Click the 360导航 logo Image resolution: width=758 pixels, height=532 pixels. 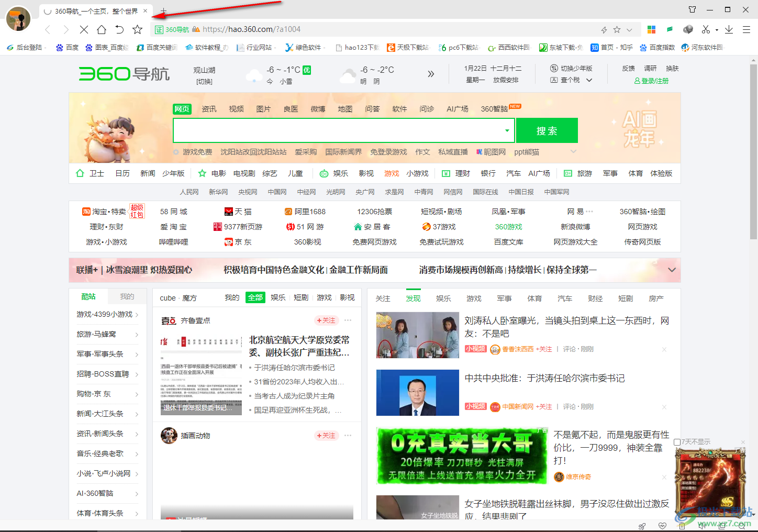tap(124, 74)
